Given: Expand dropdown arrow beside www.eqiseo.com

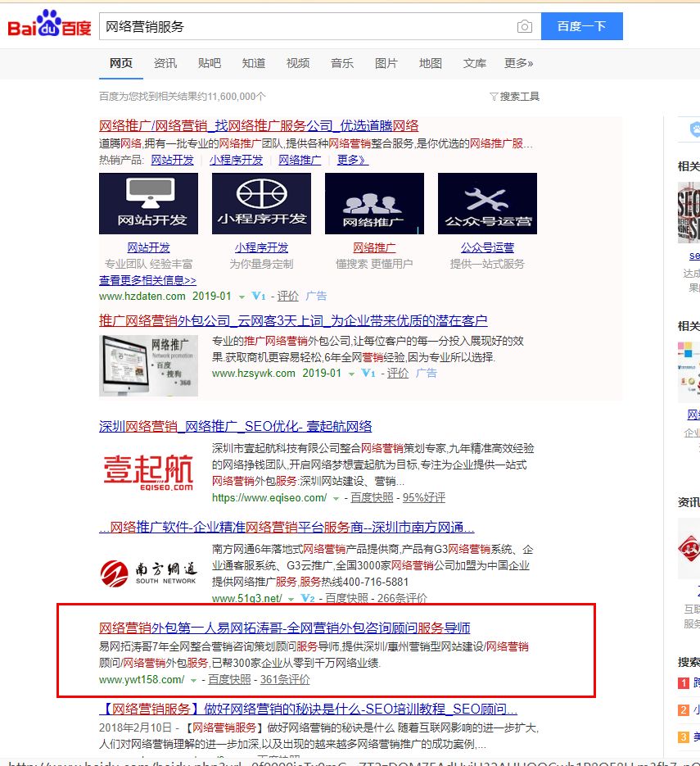Looking at the screenshot, I should [x=336, y=499].
